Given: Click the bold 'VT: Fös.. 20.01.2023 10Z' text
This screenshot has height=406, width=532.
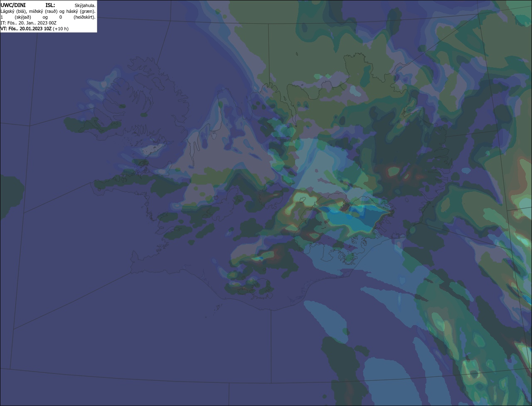Looking at the screenshot, I should click(x=26, y=29).
